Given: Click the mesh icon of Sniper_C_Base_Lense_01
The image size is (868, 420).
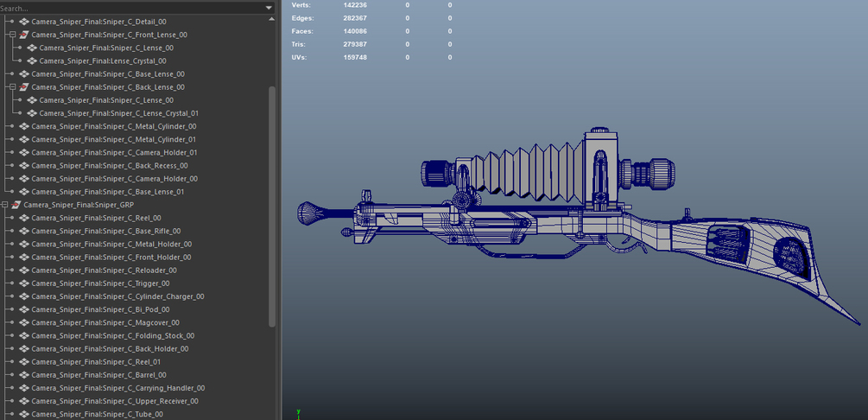Looking at the screenshot, I should [x=24, y=192].
